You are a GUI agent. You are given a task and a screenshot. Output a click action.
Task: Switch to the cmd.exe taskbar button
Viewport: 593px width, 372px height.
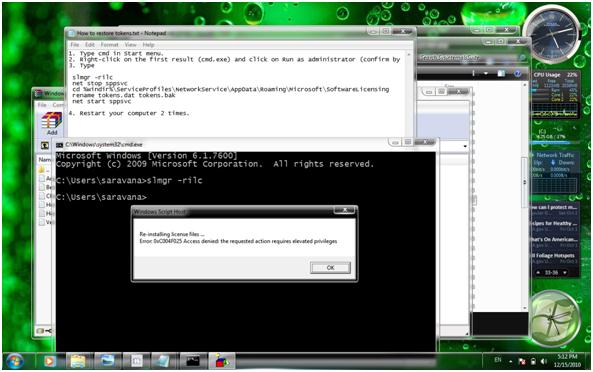click(192, 361)
